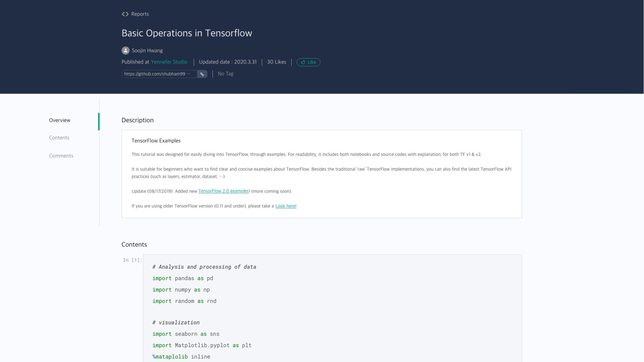Viewport: 644px width, 362px height.
Task: Click the 30 Likes count
Action: (x=276, y=62)
